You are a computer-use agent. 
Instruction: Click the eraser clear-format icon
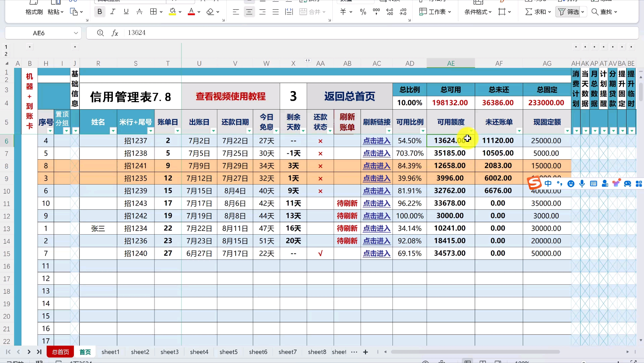click(210, 12)
